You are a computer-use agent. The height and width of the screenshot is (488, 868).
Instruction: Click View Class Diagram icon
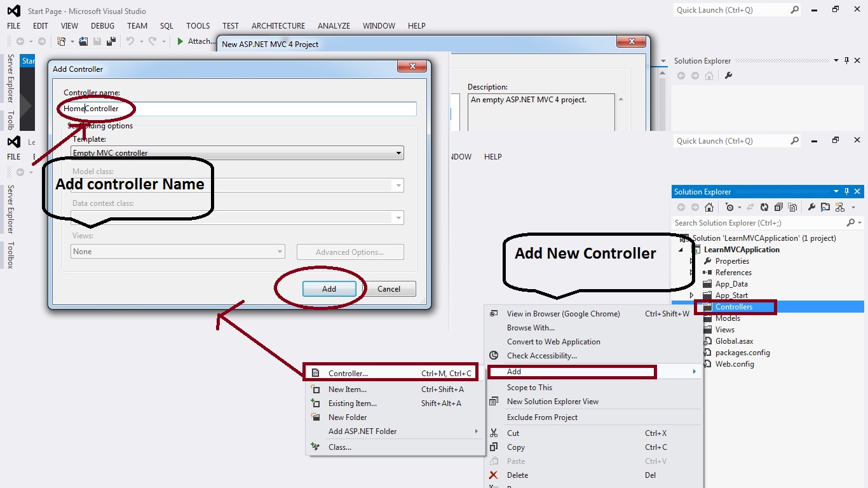tap(840, 207)
